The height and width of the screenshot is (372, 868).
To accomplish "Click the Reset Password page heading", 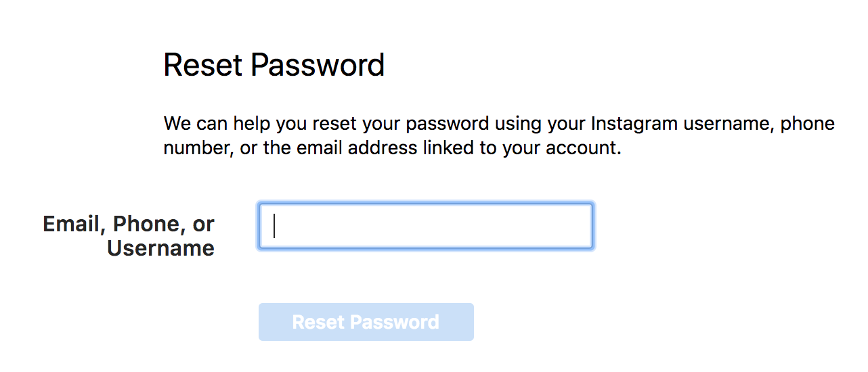I will 274,66.
